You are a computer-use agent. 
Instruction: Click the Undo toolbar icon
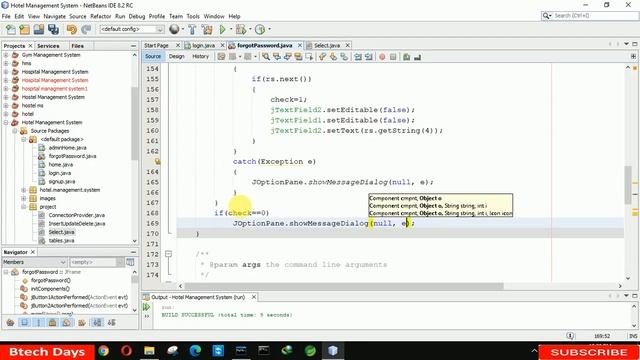click(x=72, y=29)
